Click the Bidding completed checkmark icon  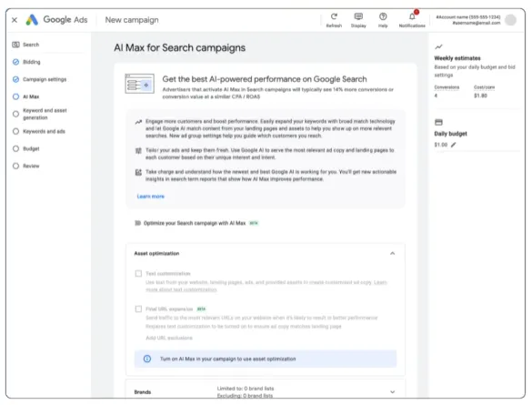[x=15, y=62]
